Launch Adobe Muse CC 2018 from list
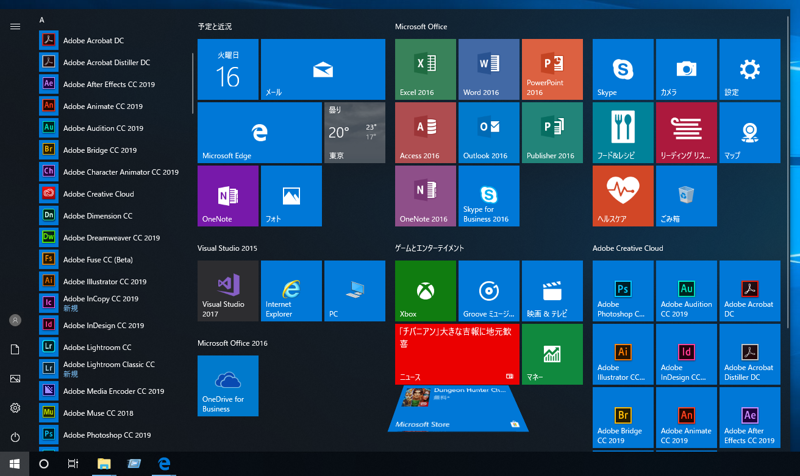The image size is (800, 476). (x=113, y=413)
